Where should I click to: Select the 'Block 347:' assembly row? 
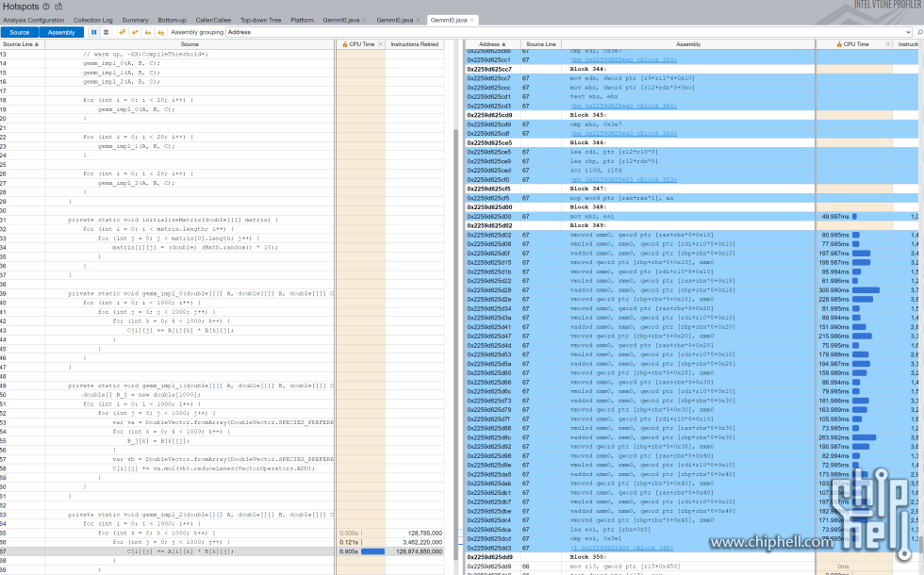pos(692,189)
